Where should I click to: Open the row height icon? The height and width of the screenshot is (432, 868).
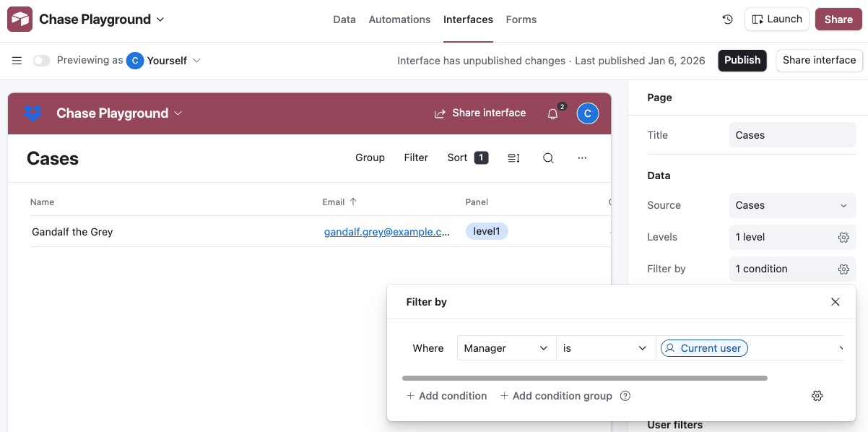pos(513,158)
